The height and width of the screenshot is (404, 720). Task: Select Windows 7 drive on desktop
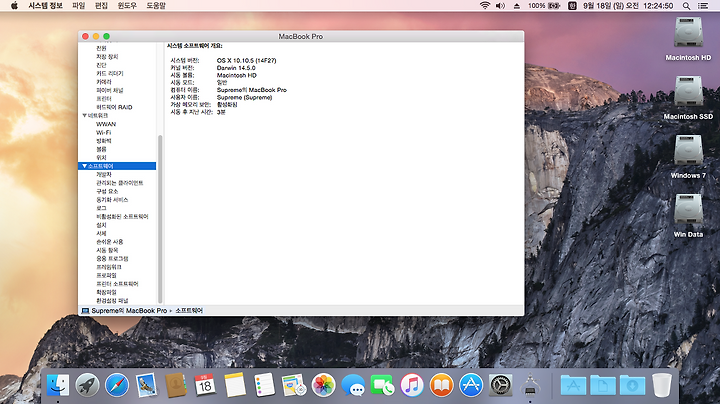[688, 156]
